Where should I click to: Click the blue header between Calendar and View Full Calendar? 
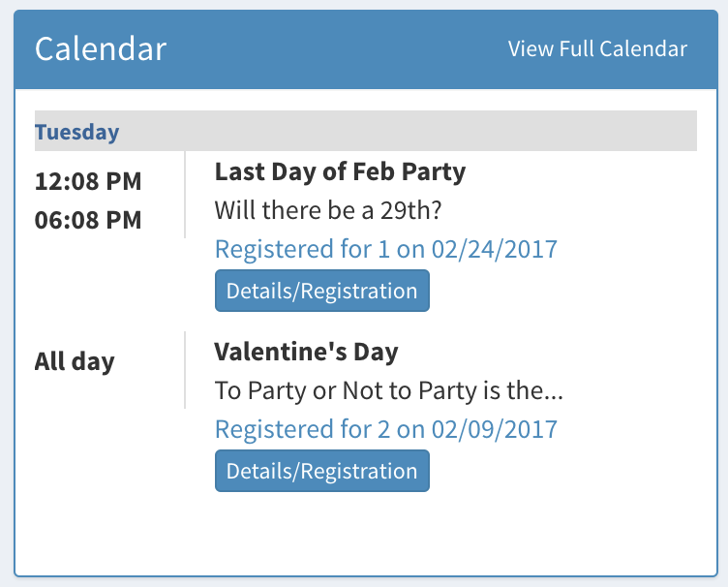(339, 49)
